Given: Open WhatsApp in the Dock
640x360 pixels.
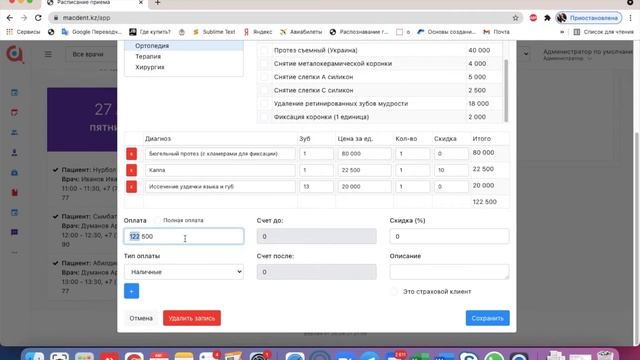Looking at the screenshot, I should 494,357.
